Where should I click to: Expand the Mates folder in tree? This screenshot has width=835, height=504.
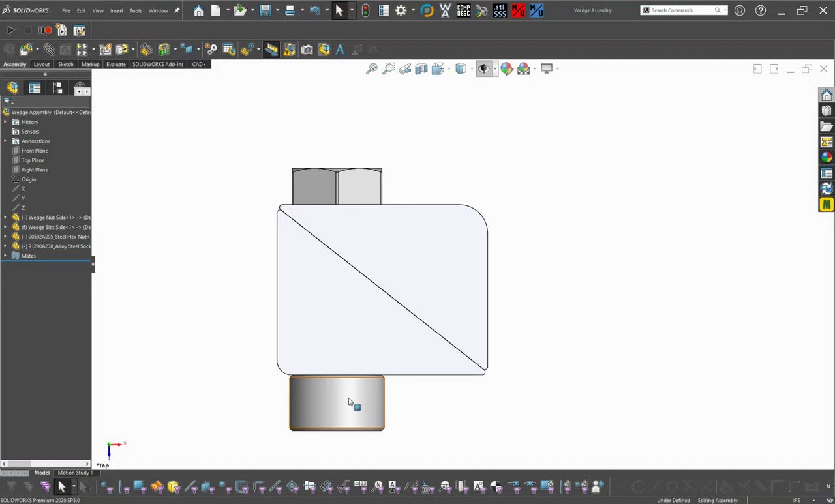coord(5,256)
